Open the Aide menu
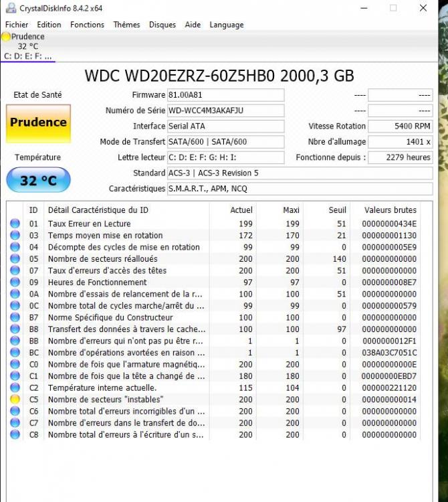 tap(193, 25)
